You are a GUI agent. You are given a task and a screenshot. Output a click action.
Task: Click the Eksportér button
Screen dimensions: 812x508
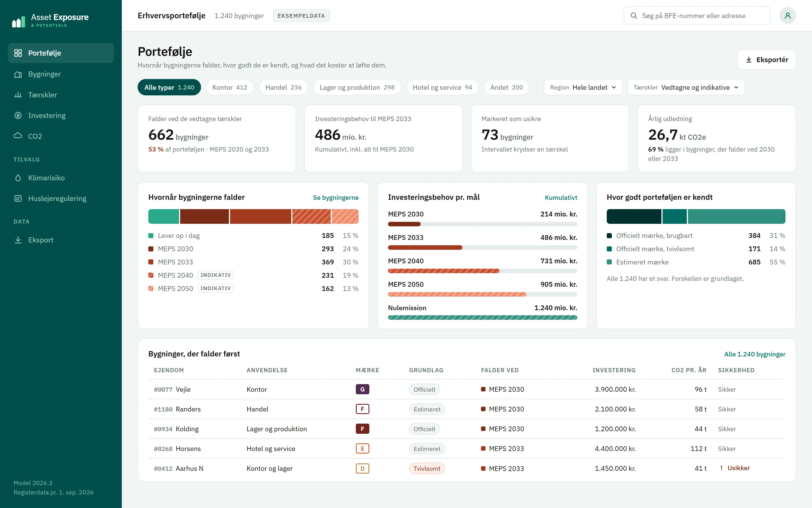click(766, 60)
